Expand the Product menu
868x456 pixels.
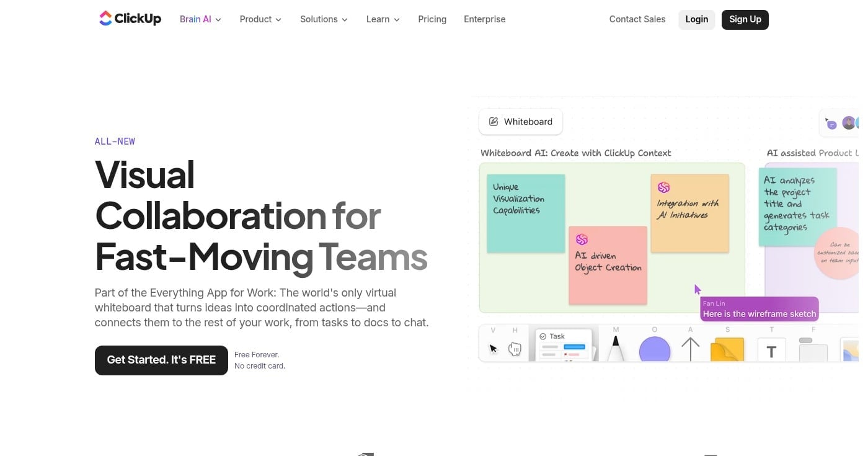tap(260, 19)
